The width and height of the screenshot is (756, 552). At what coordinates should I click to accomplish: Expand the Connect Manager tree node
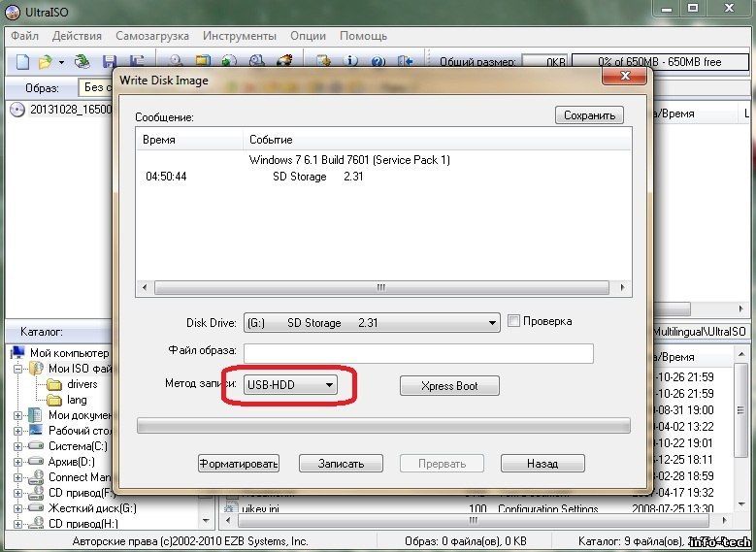coord(17,477)
